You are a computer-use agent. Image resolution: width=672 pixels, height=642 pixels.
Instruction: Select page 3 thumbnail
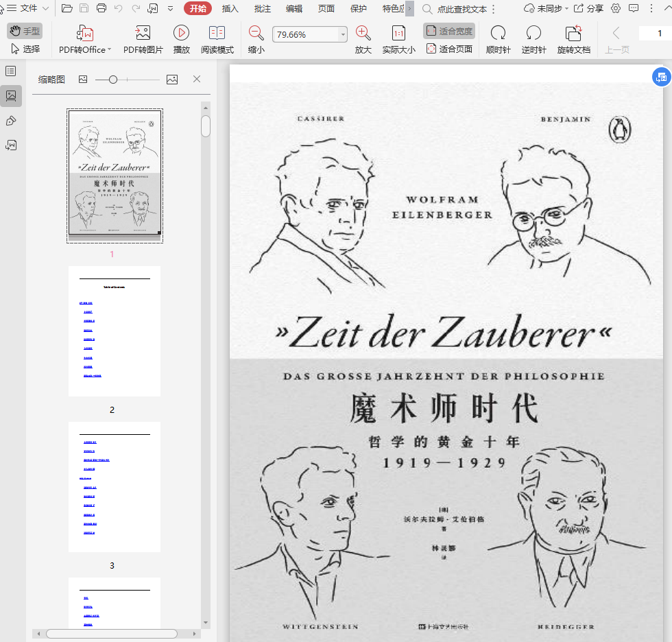point(115,487)
